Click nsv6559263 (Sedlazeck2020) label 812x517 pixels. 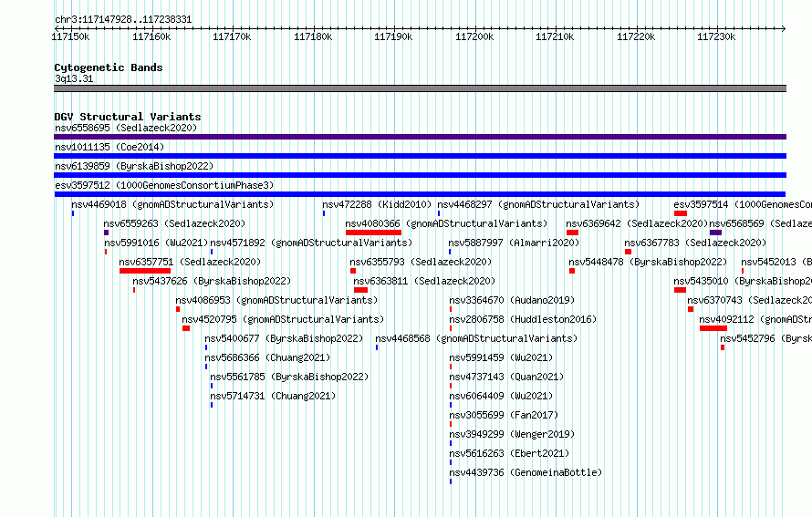click(x=174, y=223)
